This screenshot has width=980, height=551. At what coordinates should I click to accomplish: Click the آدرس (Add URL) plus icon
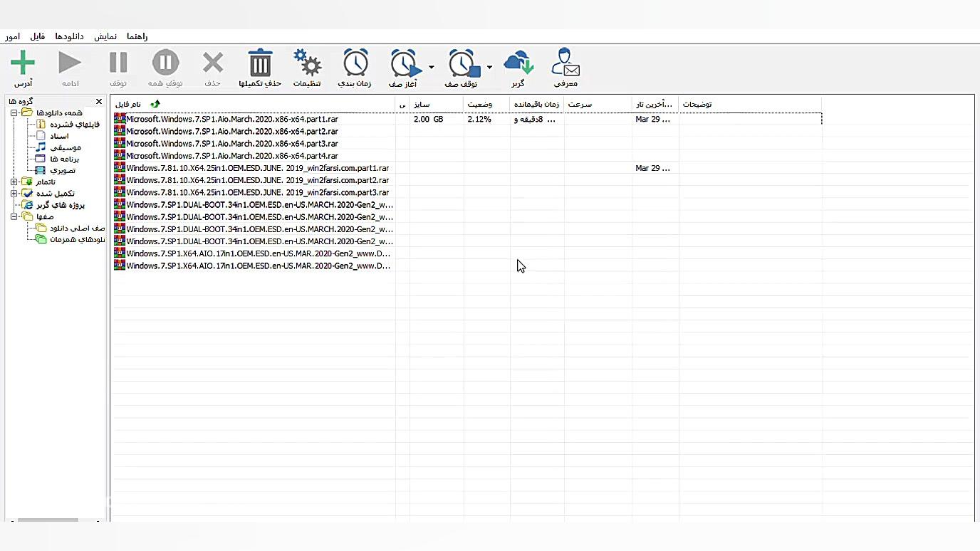23,63
